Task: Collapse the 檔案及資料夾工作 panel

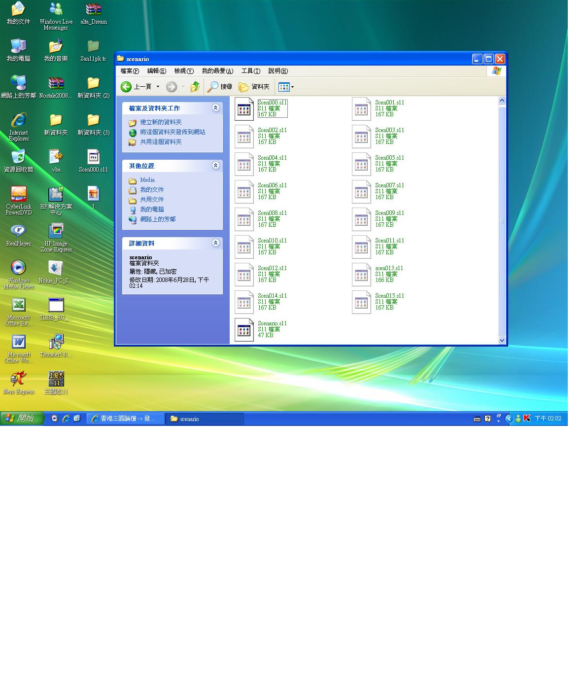Action: [215, 108]
